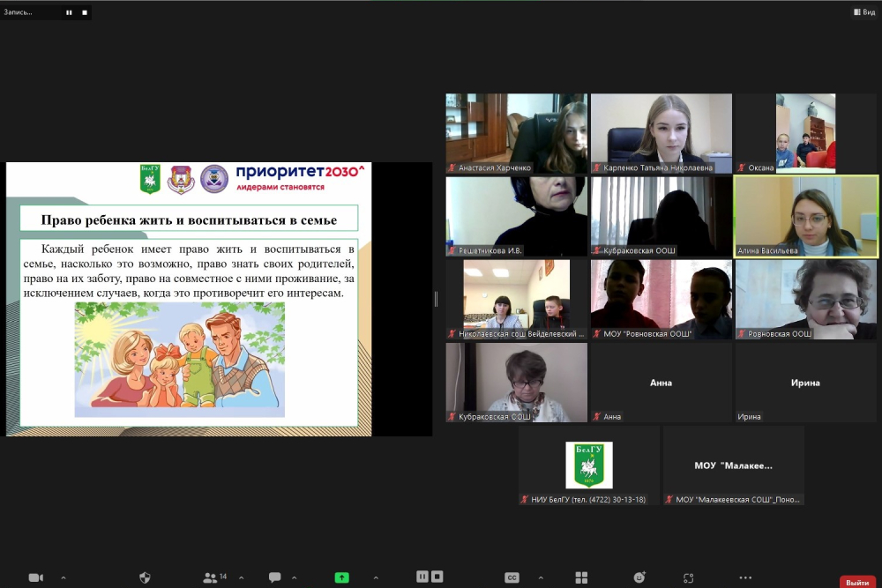Open the closed captions CC icon
Viewport: 882px width, 588px height.
tap(512, 577)
